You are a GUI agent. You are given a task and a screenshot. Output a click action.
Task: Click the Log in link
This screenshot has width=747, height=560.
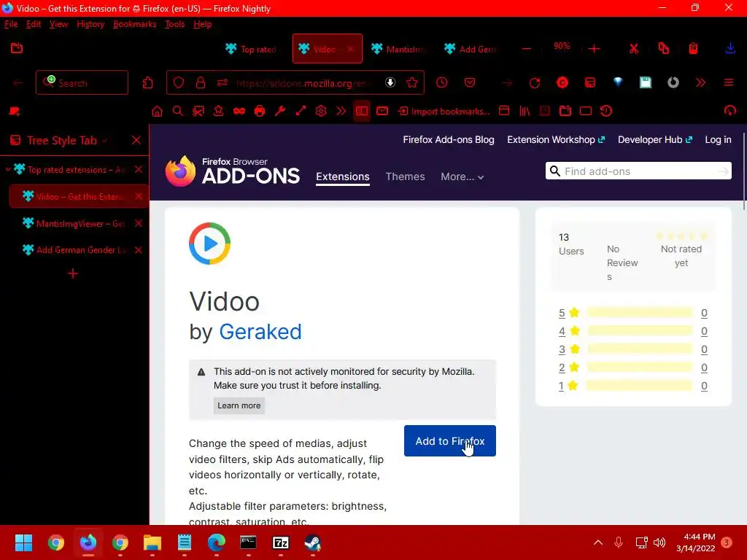tap(718, 140)
